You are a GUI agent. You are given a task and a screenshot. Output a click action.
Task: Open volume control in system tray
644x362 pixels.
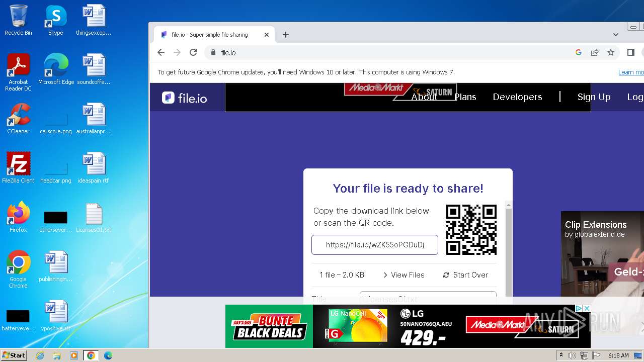(x=572, y=355)
